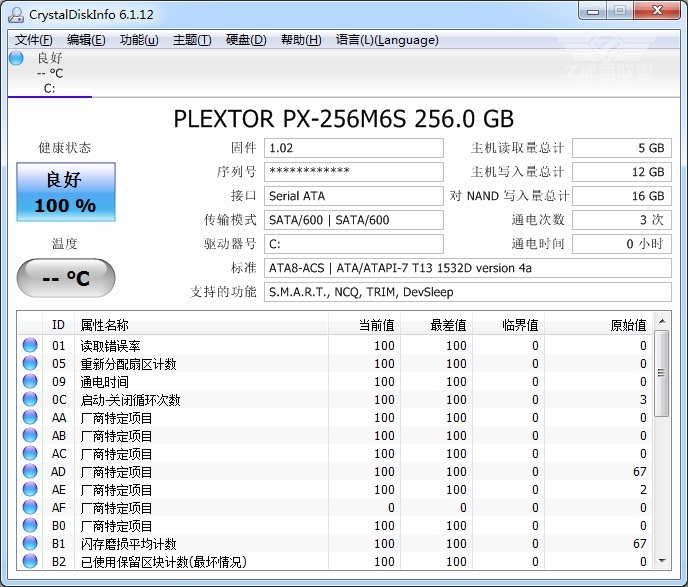
Task: Select the C: drive health status orb
Action: pos(16,58)
